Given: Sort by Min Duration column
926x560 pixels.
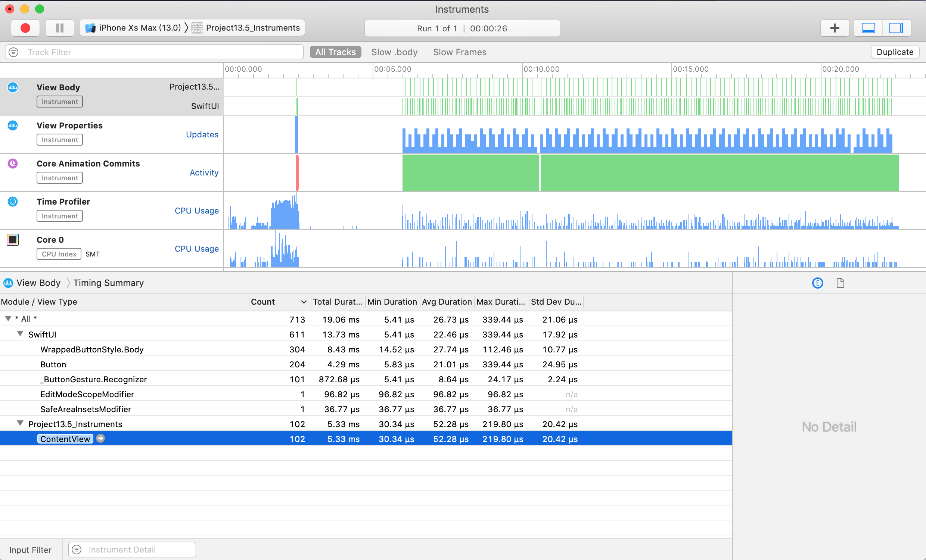Looking at the screenshot, I should [392, 302].
